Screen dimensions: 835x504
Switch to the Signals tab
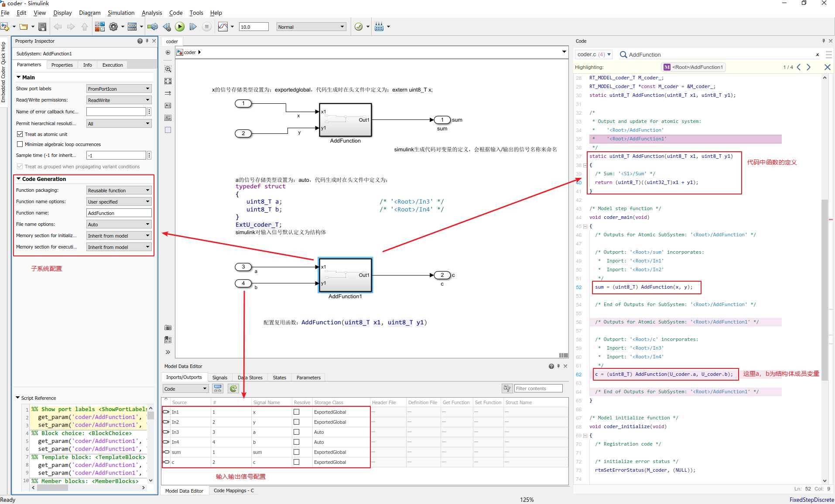point(219,378)
